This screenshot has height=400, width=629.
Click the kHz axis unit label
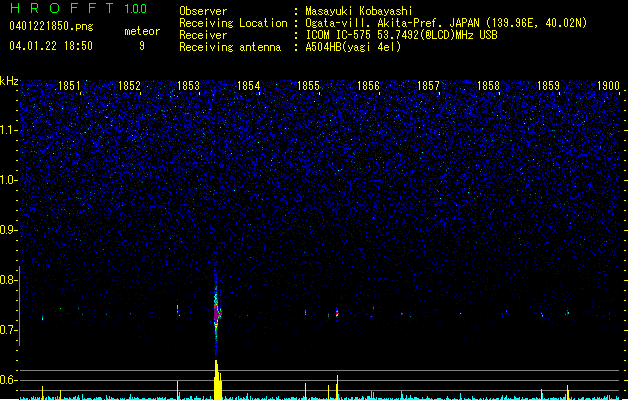coord(9,81)
